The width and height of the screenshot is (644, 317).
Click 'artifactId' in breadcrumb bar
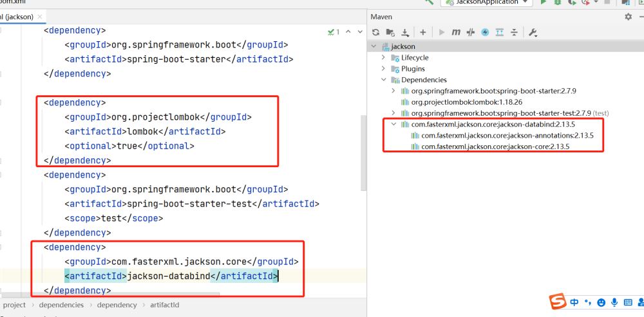[165, 305]
